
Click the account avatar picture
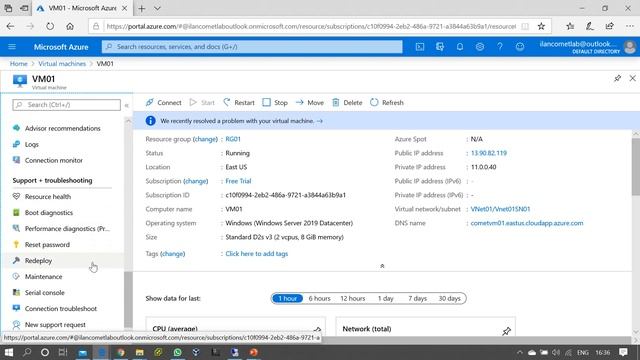630,47
